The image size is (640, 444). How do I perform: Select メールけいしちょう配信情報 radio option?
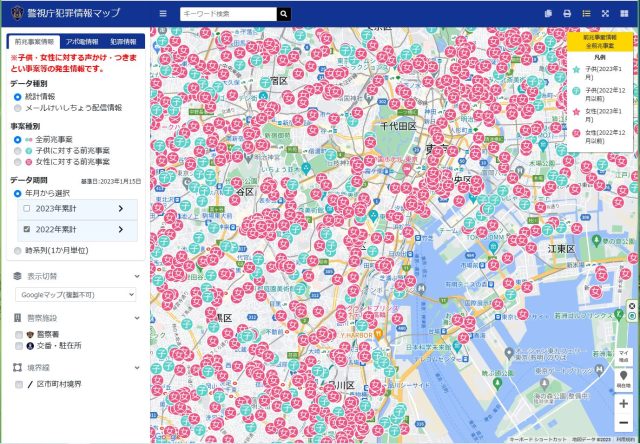coord(18,108)
